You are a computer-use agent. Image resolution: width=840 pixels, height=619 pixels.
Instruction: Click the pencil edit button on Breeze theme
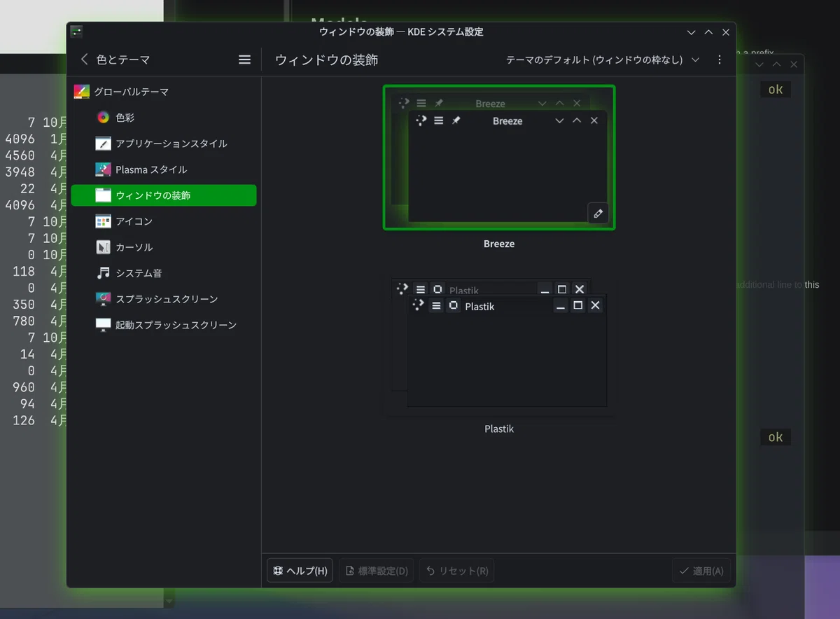[x=598, y=213]
